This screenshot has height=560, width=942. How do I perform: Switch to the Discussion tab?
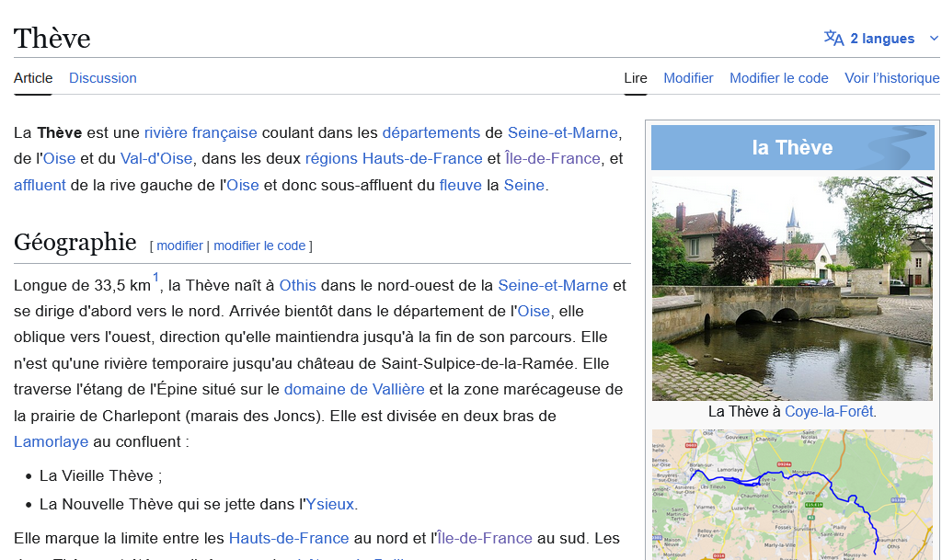[x=103, y=78]
